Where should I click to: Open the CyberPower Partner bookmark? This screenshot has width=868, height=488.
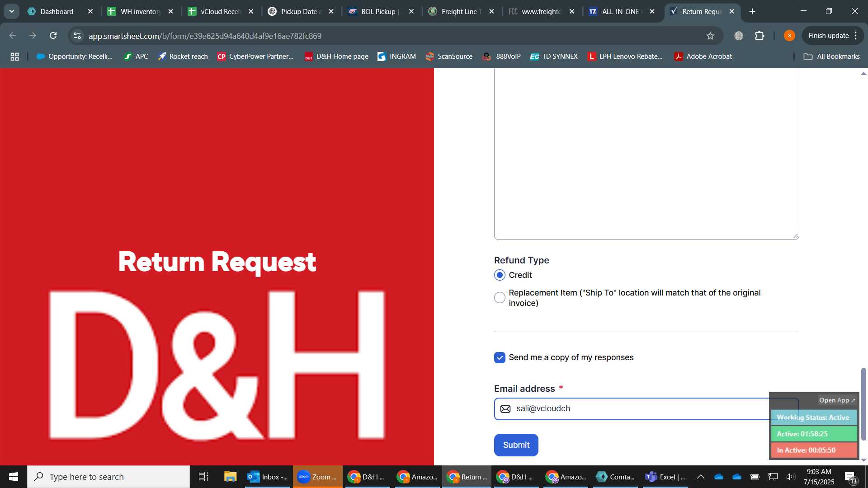coord(255,56)
